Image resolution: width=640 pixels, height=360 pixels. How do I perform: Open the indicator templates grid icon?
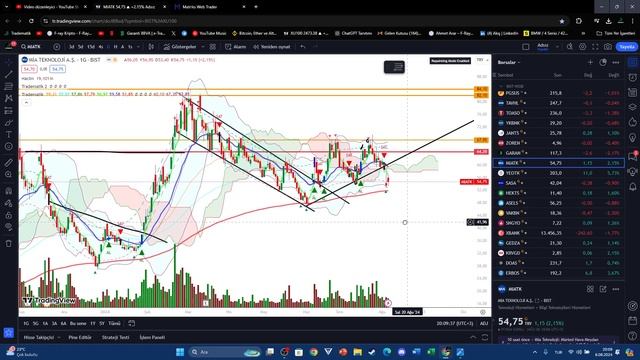click(x=213, y=47)
